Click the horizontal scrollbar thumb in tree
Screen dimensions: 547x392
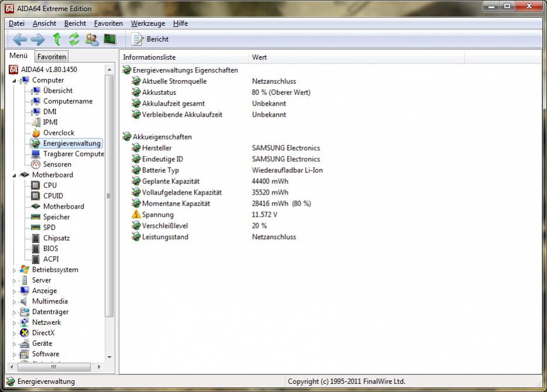(x=54, y=367)
